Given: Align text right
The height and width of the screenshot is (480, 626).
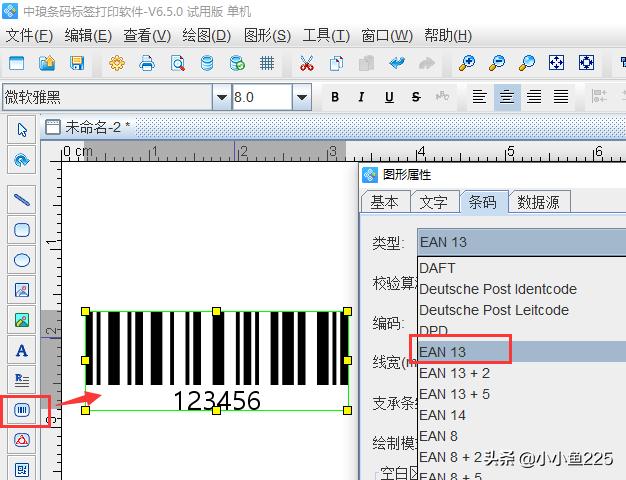Looking at the screenshot, I should point(534,97).
